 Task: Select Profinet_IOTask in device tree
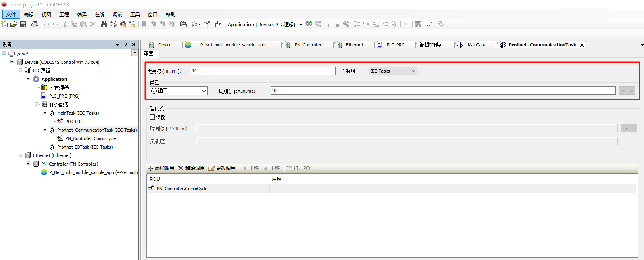tap(85, 147)
